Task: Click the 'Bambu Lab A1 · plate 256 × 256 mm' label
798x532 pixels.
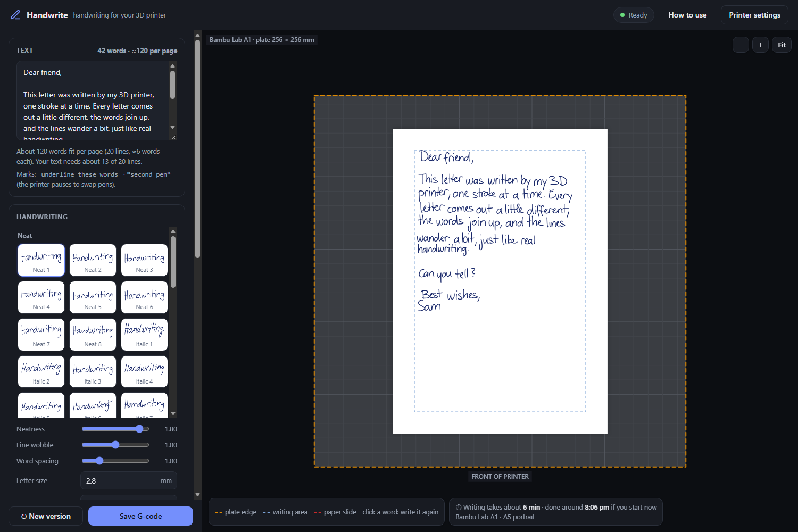Action: (x=262, y=40)
